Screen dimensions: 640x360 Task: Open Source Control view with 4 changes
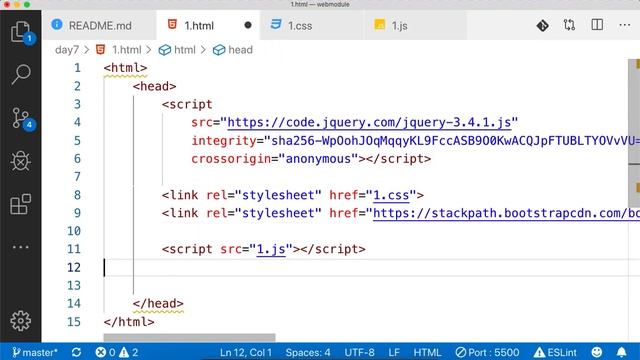click(20, 118)
